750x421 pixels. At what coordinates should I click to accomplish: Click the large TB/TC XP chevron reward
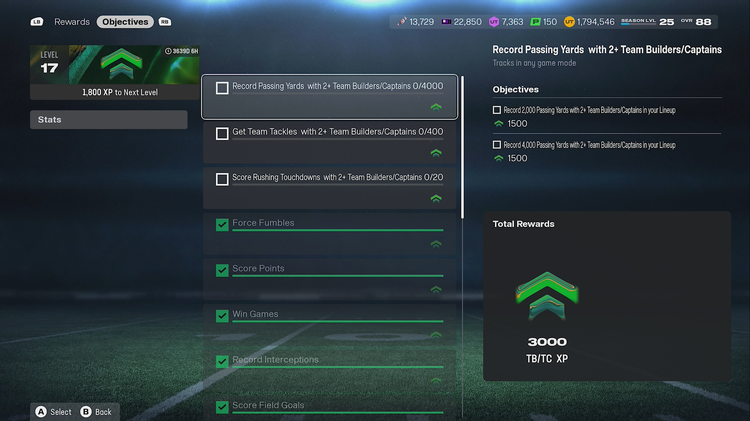(547, 295)
